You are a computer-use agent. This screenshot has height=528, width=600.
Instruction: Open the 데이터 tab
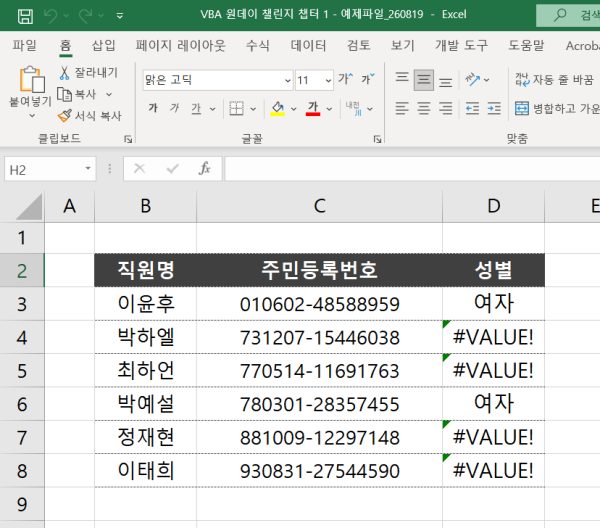tap(308, 46)
